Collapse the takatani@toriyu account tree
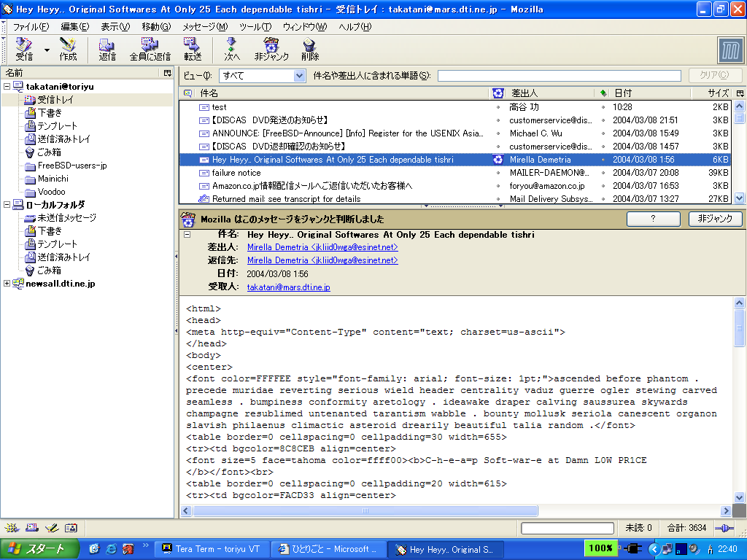The width and height of the screenshot is (747, 560). pos(7,87)
